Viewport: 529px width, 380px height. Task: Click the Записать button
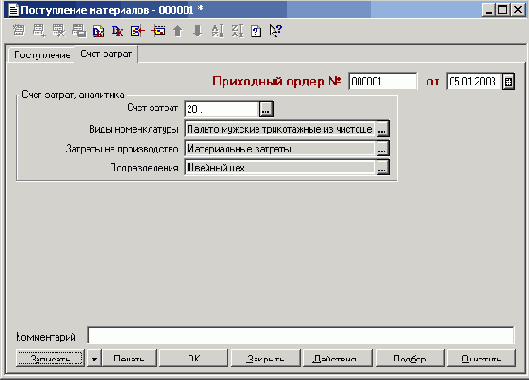click(x=50, y=358)
